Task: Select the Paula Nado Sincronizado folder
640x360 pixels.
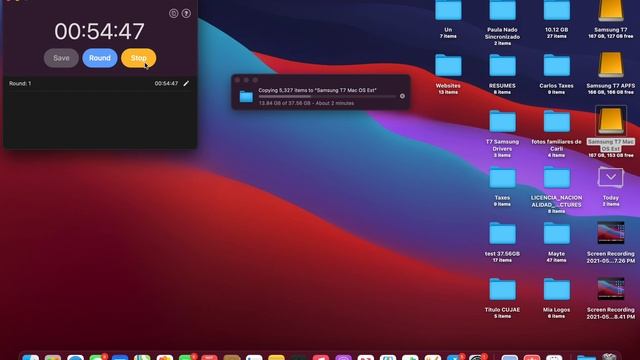Action: click(x=502, y=11)
